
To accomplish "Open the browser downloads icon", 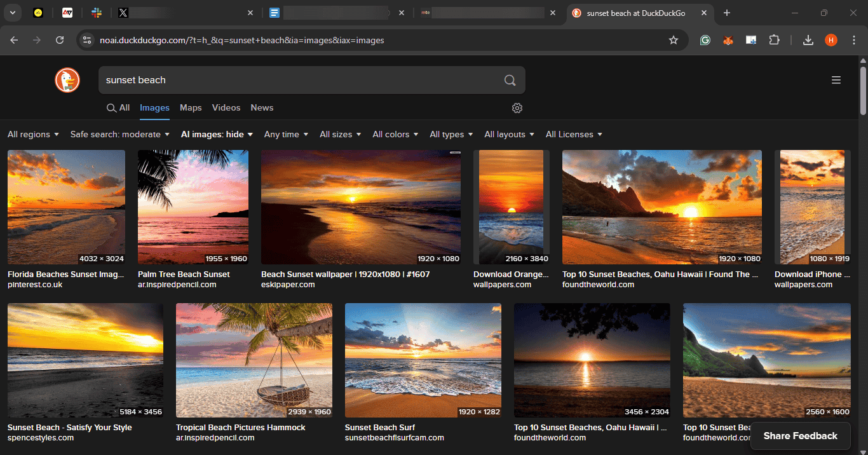I will pos(808,40).
